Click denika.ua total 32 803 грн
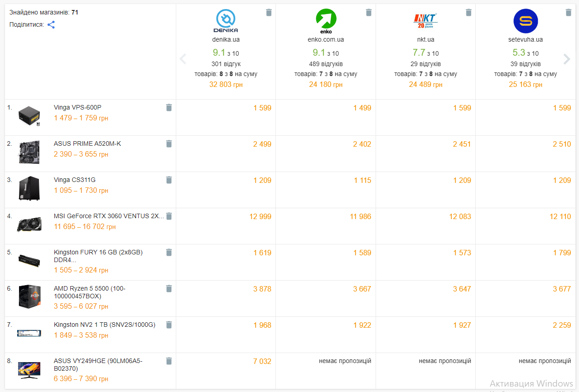The height and width of the screenshot is (392, 579). (x=226, y=84)
